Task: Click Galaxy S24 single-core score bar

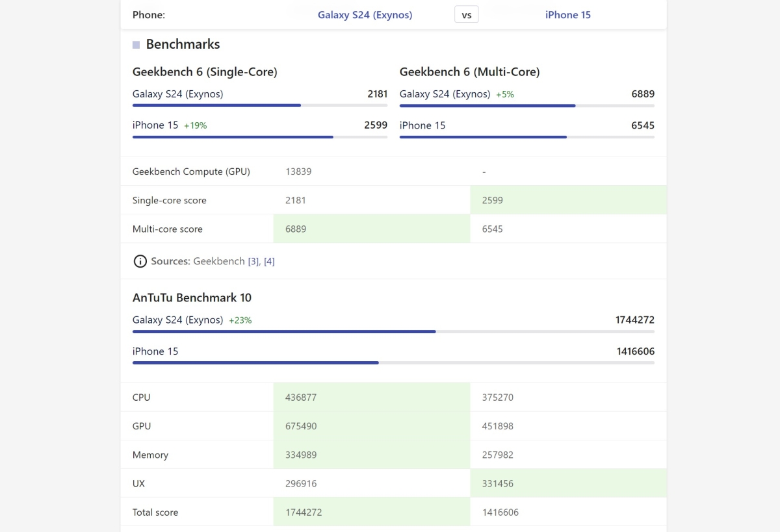Action: coord(260,105)
